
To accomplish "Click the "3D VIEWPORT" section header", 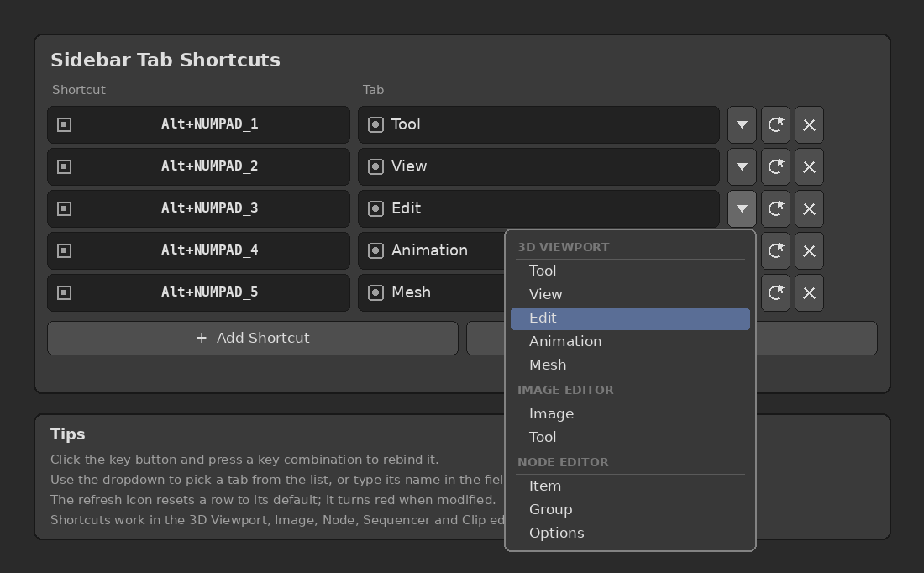I will (564, 248).
